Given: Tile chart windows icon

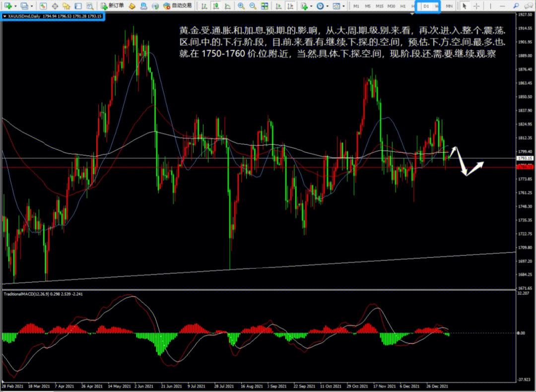Looking at the screenshot, I should click(x=264, y=6).
